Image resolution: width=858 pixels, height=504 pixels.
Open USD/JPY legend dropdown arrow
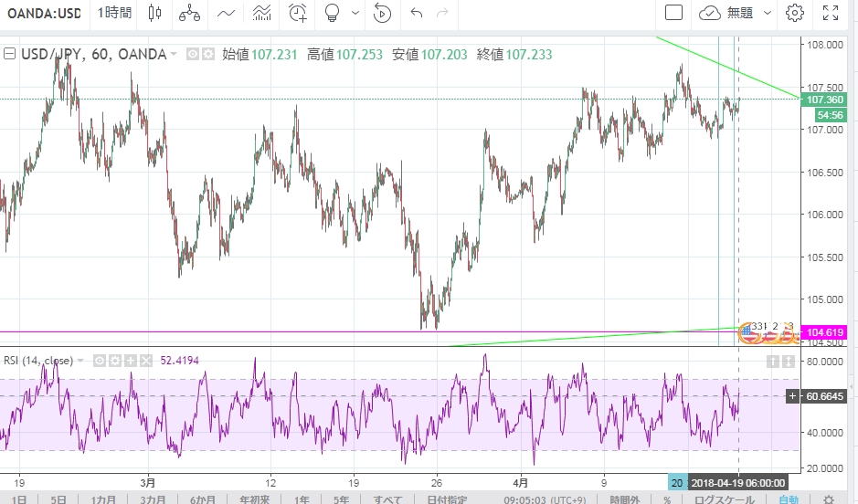pyautogui.click(x=174, y=54)
